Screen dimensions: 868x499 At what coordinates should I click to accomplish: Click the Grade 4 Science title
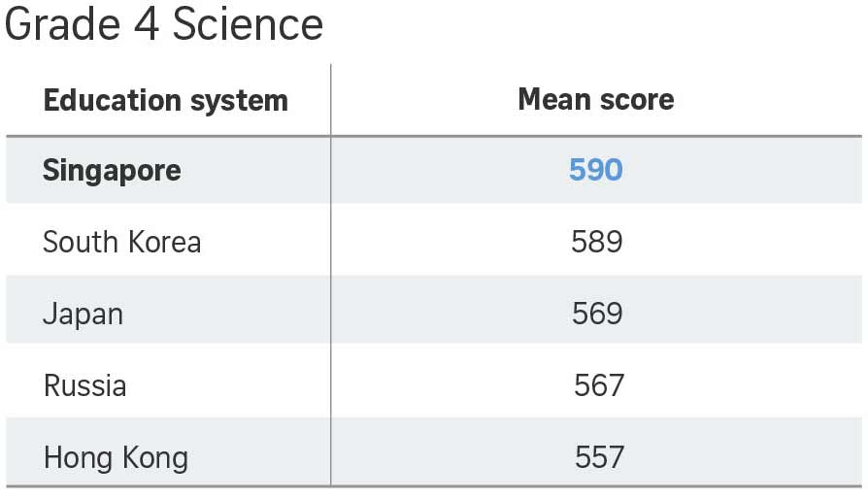pos(164,24)
